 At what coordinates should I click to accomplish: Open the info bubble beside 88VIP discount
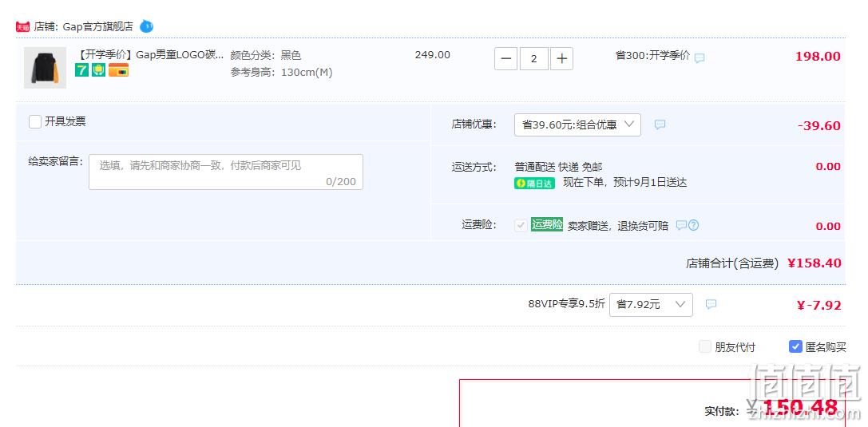(x=711, y=304)
